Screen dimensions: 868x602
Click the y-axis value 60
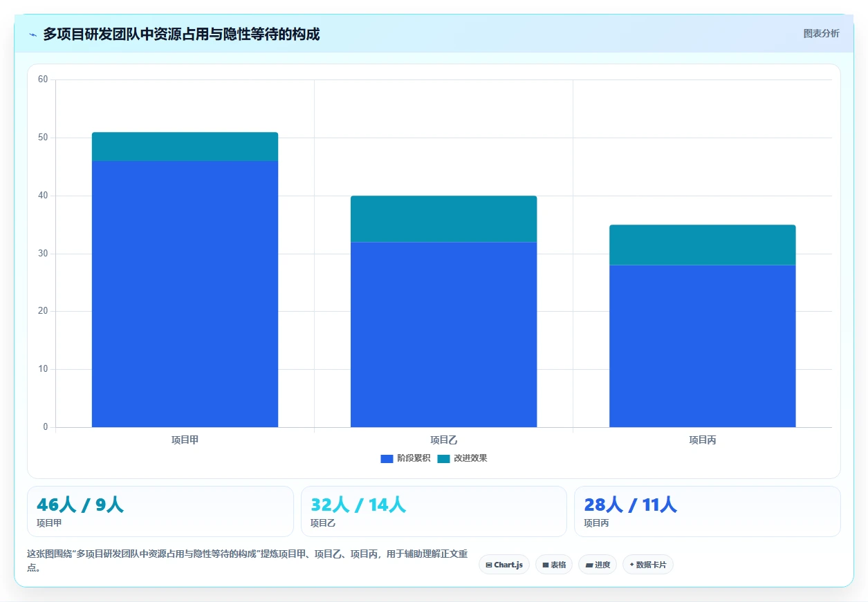[x=43, y=79]
